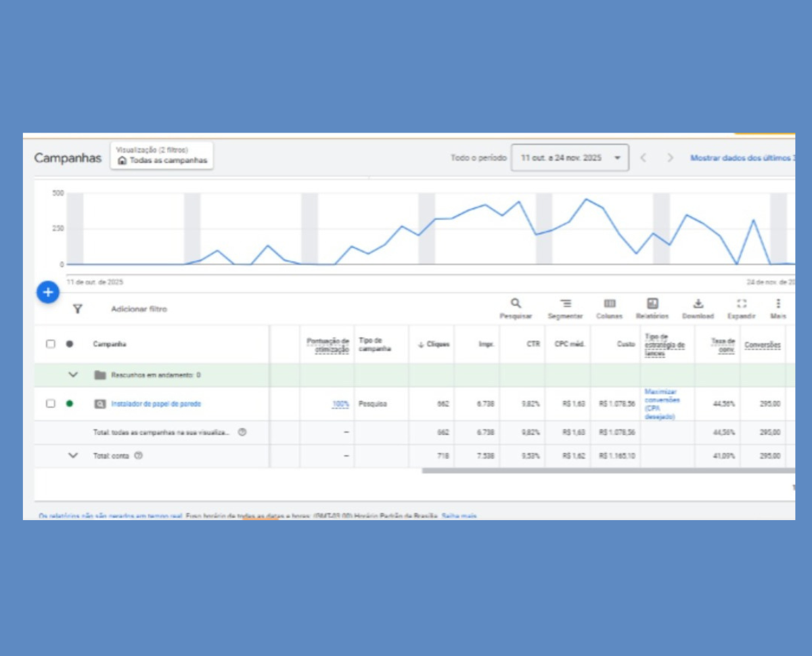Open the Relatórios reports icon
This screenshot has width=812, height=656.
[652, 304]
